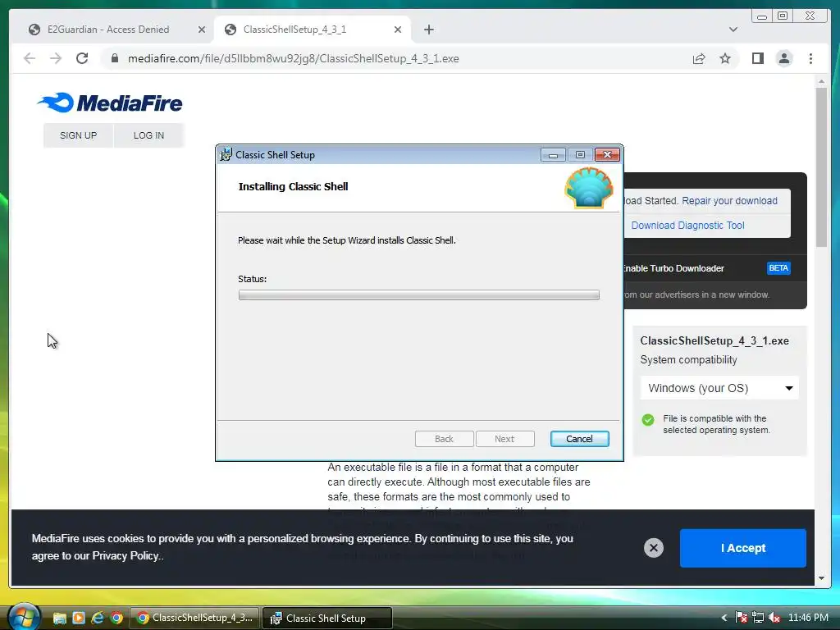The image size is (840, 630).
Task: Bookmark this page with the star icon
Action: [725, 58]
